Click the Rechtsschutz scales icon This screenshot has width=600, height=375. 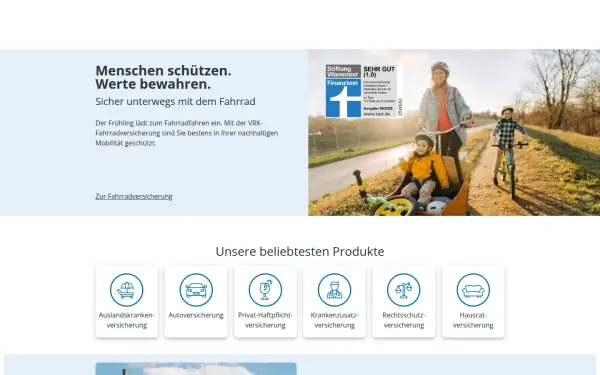click(x=404, y=290)
